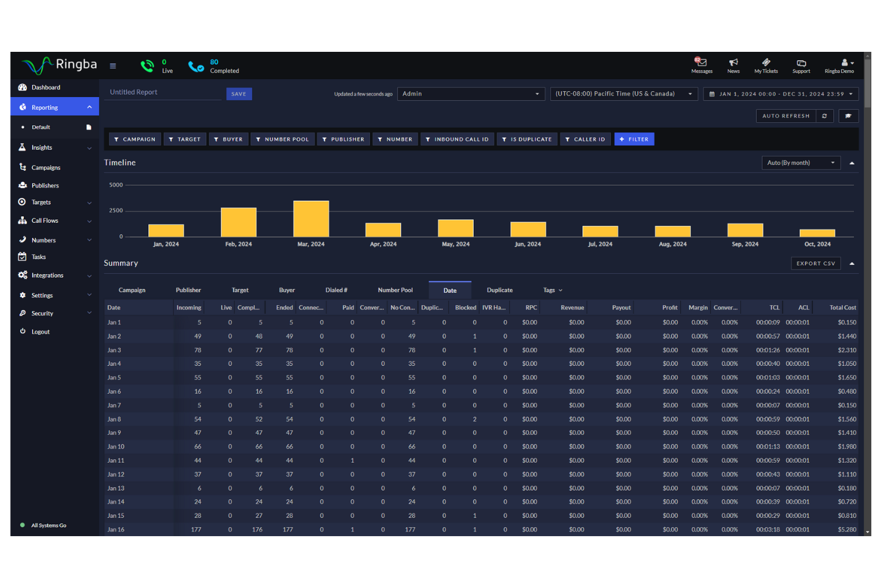Open the Admin account dropdown
The height and width of the screenshot is (588, 882).
[471, 94]
